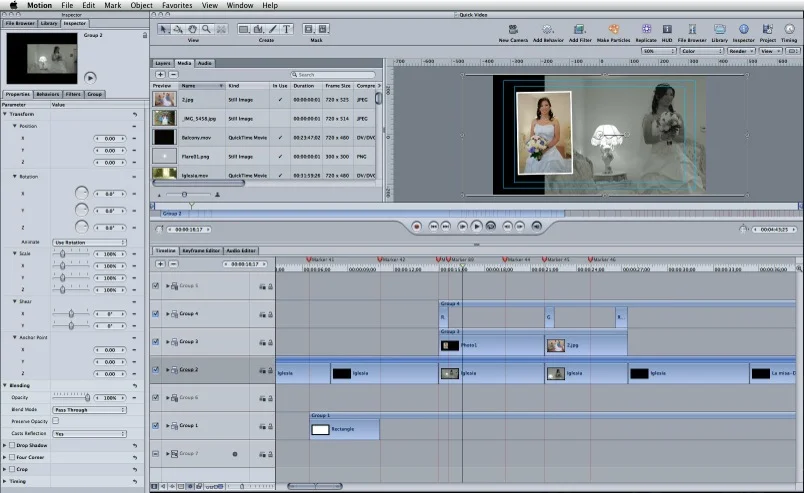Expand Group 1 in the timeline

[168, 425]
